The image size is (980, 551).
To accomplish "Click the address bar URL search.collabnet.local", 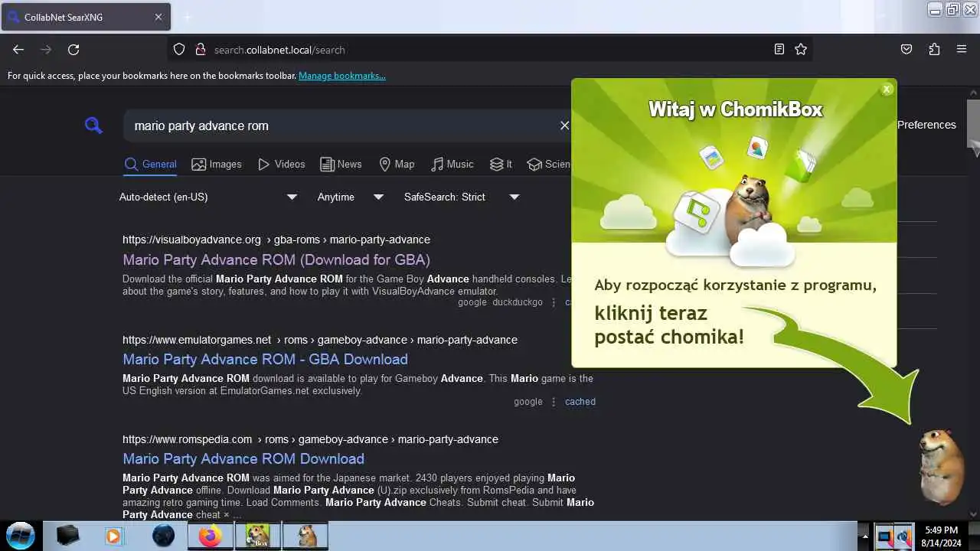I will coord(279,50).
